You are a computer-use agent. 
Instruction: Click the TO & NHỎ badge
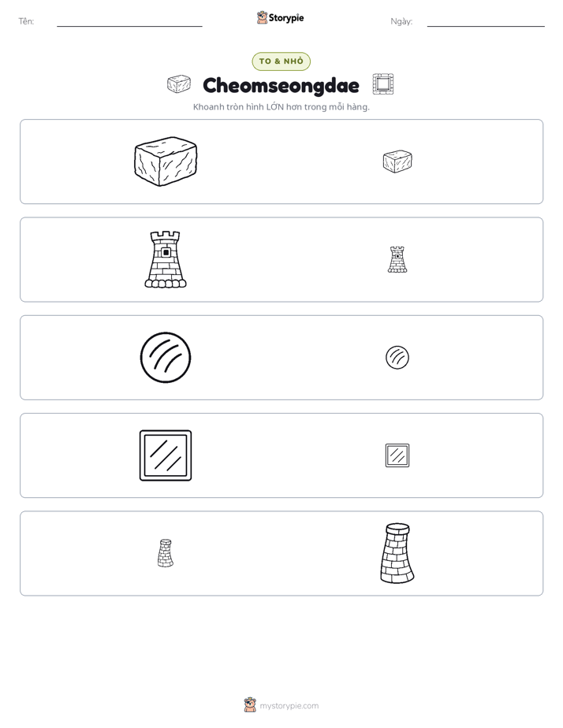[x=281, y=61]
